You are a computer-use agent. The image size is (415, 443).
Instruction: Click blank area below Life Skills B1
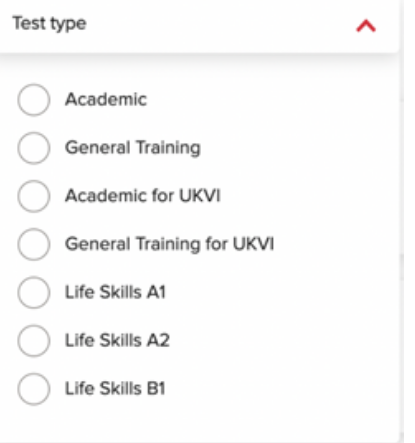(x=200, y=423)
